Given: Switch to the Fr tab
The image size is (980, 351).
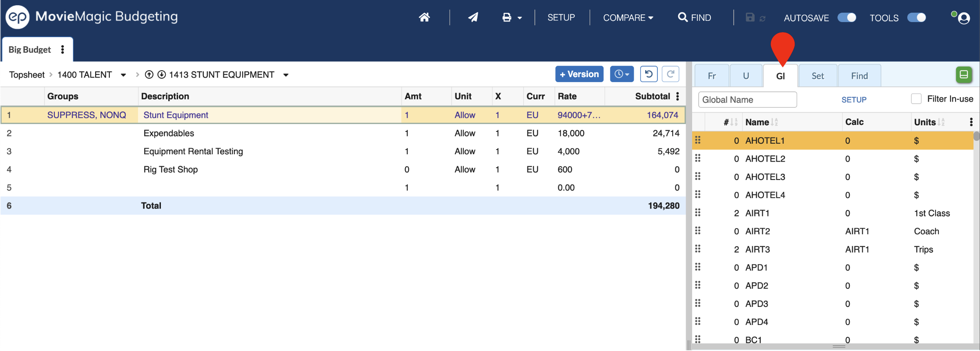Looking at the screenshot, I should point(712,76).
